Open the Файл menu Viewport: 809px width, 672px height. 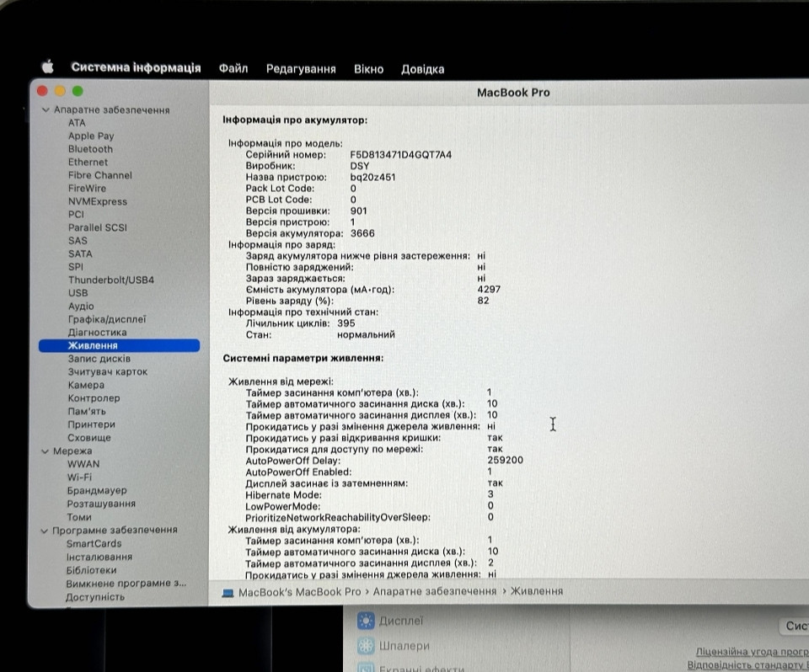tap(233, 68)
